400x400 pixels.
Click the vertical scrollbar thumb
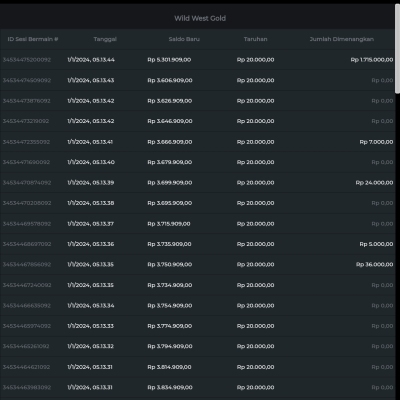coord(397,49)
